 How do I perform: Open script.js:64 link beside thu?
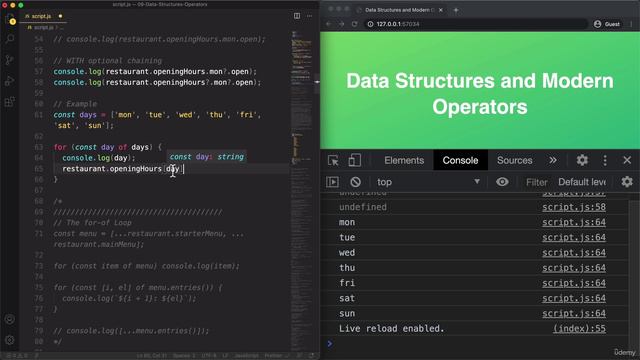pos(574,268)
